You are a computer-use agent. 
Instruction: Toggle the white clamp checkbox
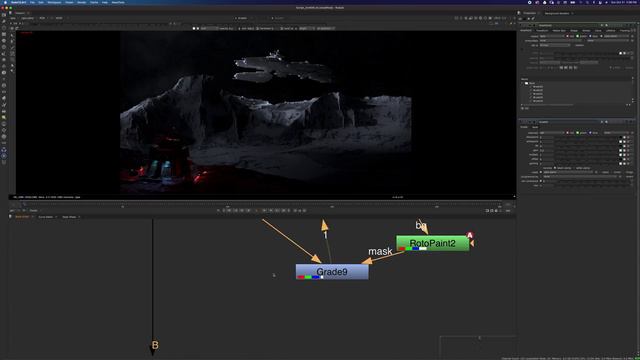(x=574, y=168)
